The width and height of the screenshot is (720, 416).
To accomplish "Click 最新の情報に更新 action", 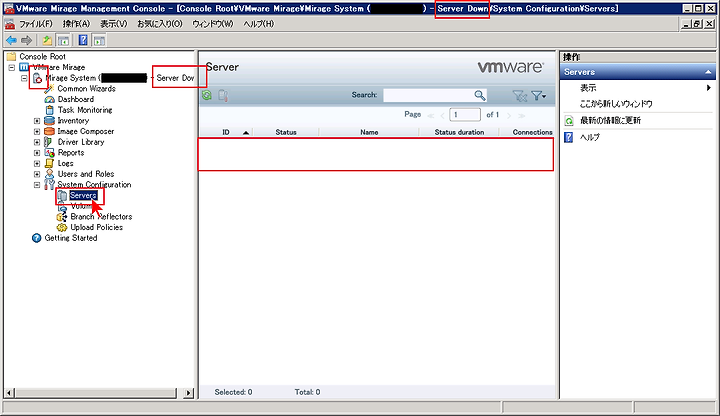I will 610,120.
